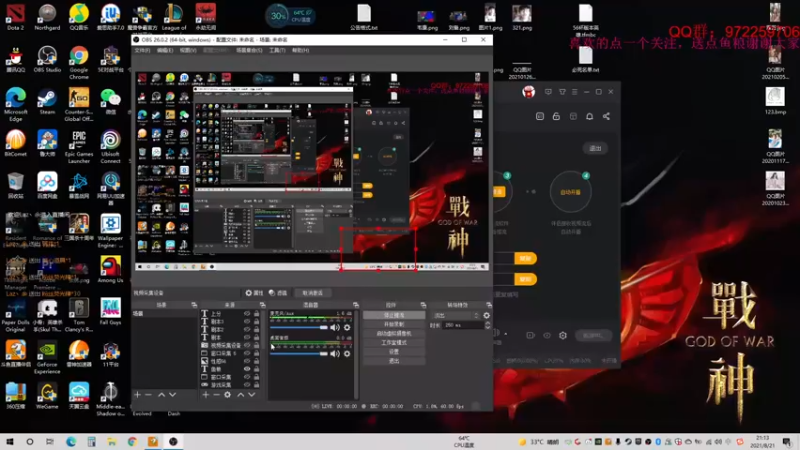
Task: Click share icon in streaming assistant window
Action: click(x=606, y=116)
